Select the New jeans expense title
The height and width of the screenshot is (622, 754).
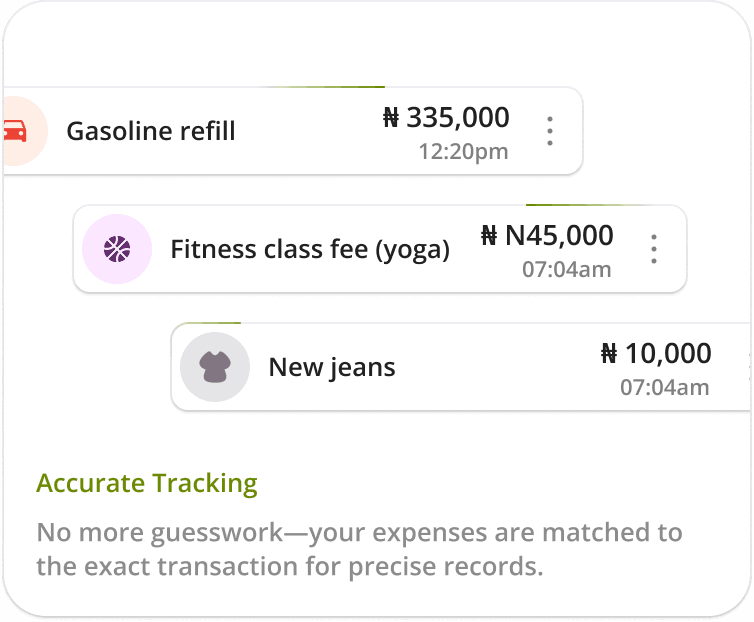click(x=332, y=368)
